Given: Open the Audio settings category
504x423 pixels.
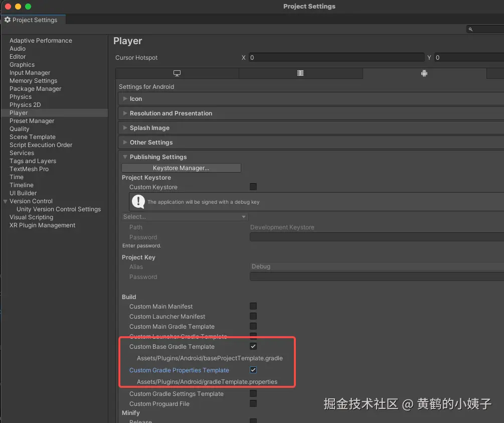Looking at the screenshot, I should point(18,49).
